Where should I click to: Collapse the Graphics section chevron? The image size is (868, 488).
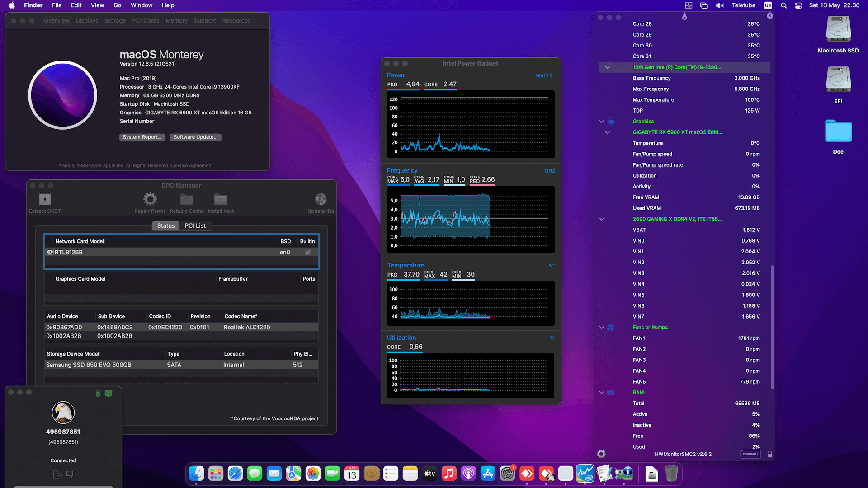pos(601,122)
